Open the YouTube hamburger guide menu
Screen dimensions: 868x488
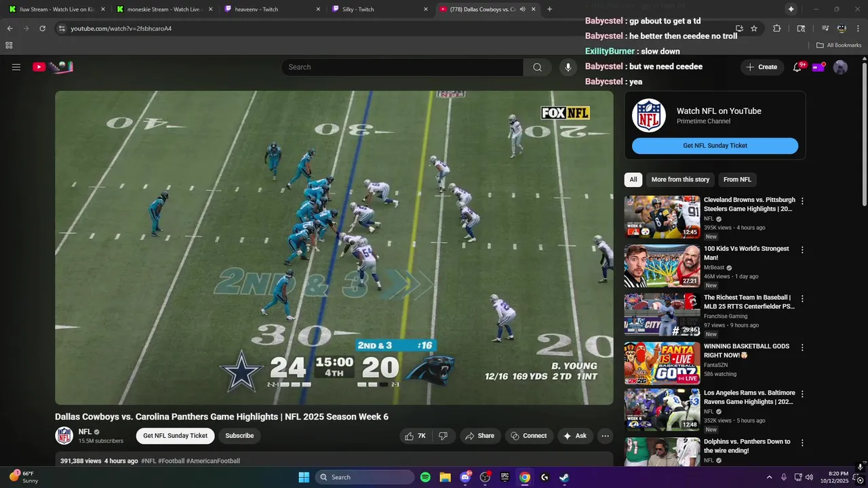[x=16, y=67]
